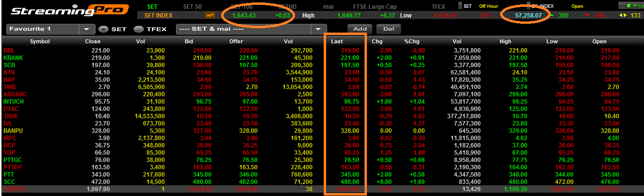Switch to the SET 50 tab

[193, 6]
